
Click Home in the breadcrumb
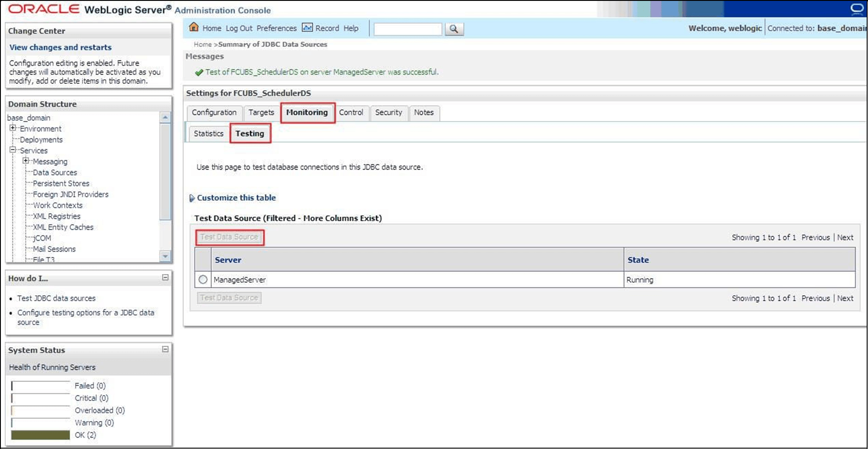pos(203,44)
